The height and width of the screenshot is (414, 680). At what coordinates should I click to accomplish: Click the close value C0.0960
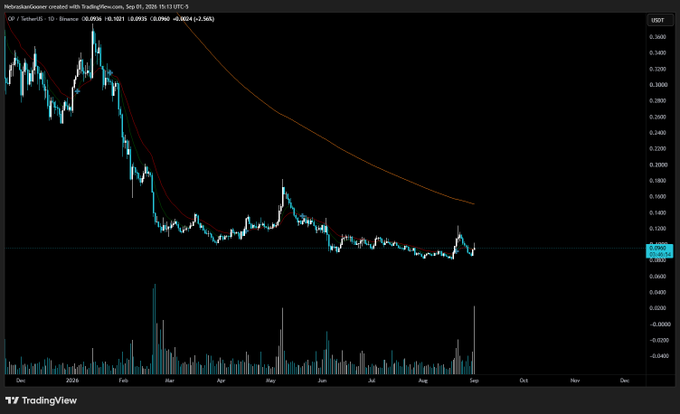pos(160,19)
